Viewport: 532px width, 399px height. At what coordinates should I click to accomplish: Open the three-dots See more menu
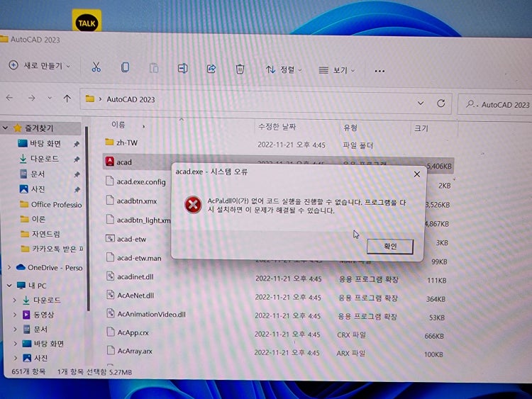379,71
